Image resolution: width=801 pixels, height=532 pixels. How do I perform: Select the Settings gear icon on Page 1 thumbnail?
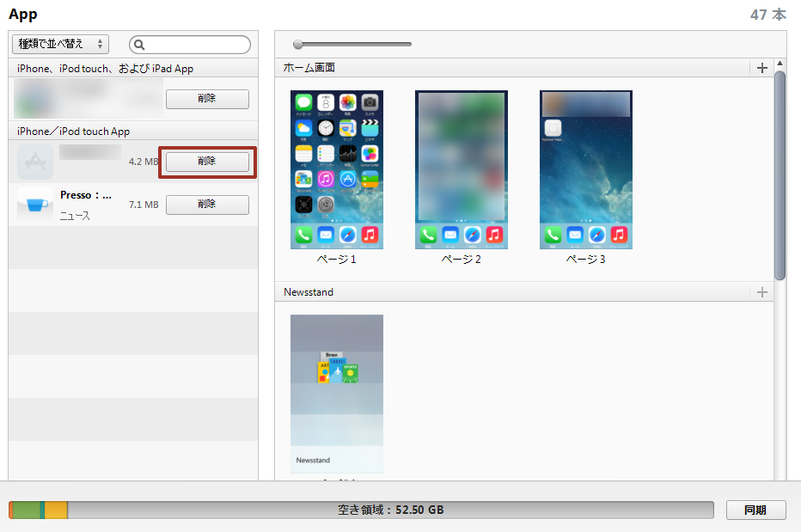coord(324,205)
